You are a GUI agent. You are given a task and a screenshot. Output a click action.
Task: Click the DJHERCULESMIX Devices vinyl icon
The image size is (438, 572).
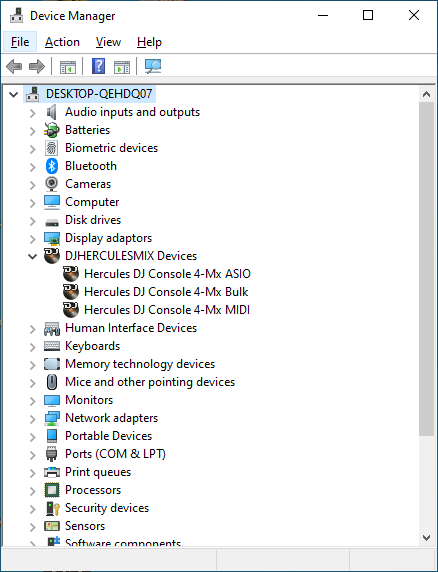click(52, 256)
